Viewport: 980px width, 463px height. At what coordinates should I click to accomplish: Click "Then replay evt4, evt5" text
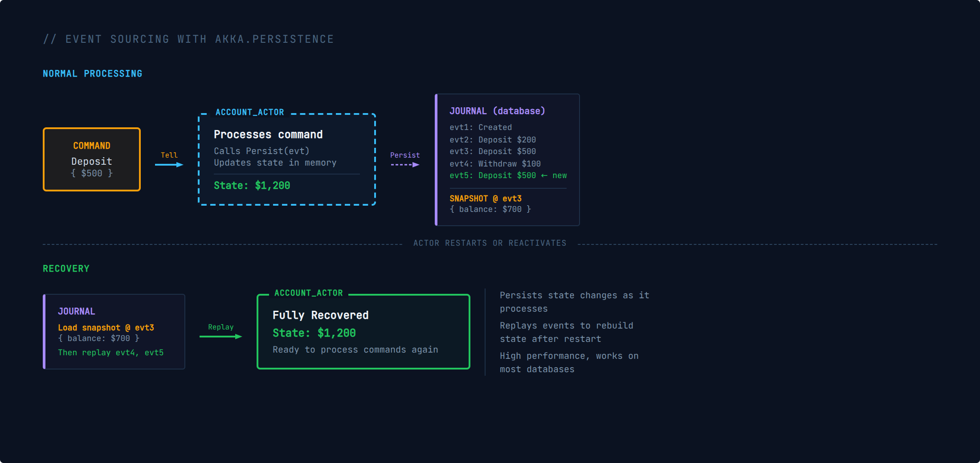pyautogui.click(x=110, y=353)
